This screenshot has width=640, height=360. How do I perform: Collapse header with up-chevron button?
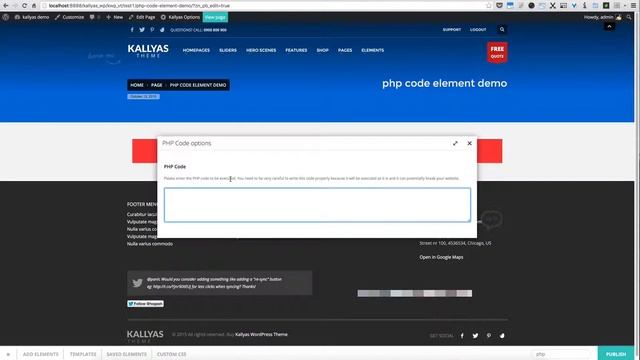tap(609, 27)
